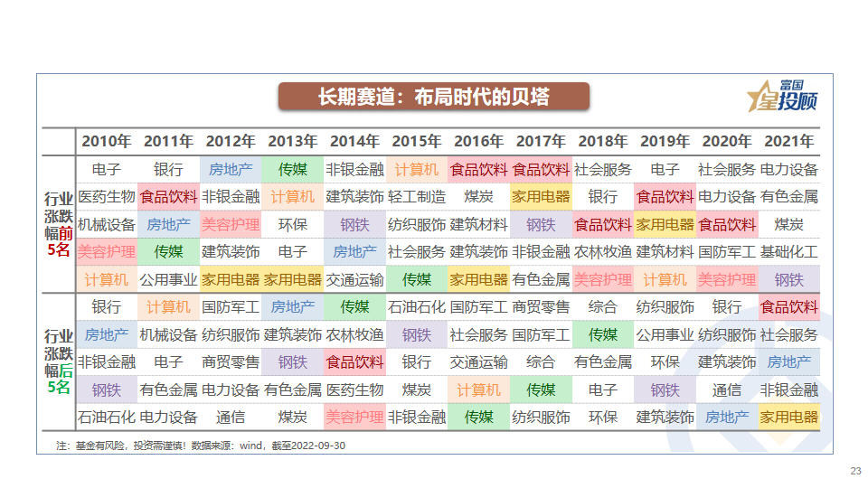Select the 2015年 column header
This screenshot has width=868, height=488.
pos(417,142)
